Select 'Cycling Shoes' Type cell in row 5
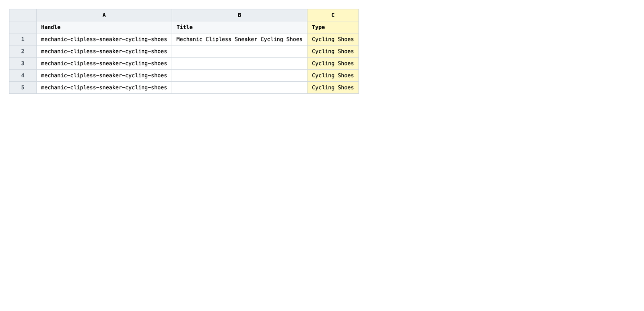The height and width of the screenshot is (311, 644). coord(333,88)
